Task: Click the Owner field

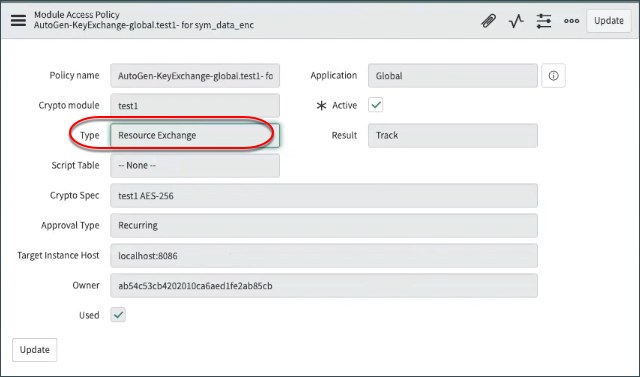Action: pyautogui.click(x=324, y=286)
